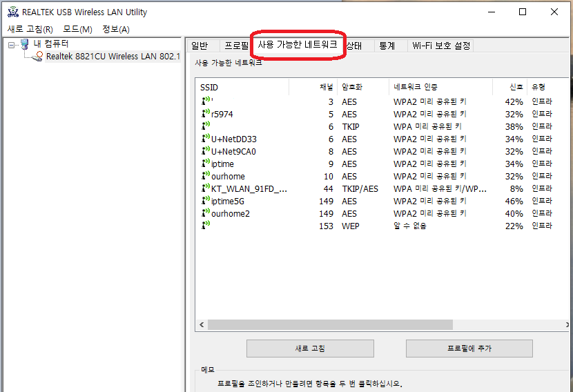Switch to the 프로필 tab
Viewport: 573px width, 392px height.
(236, 46)
